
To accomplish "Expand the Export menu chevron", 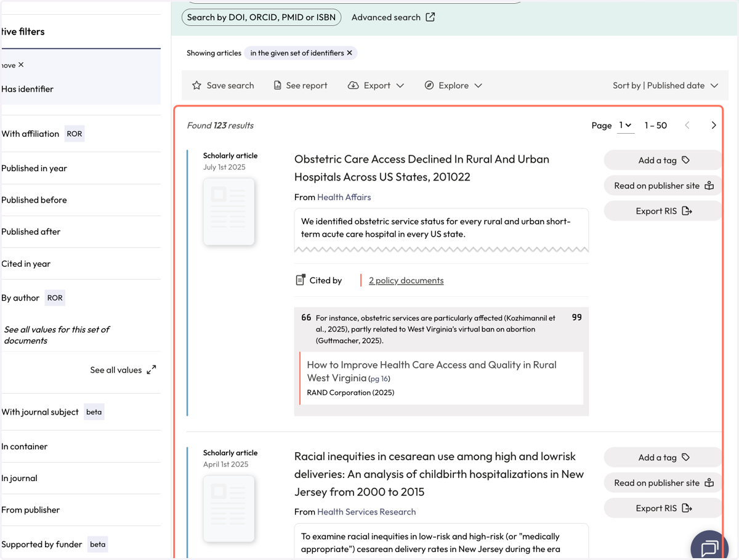I will click(x=400, y=86).
